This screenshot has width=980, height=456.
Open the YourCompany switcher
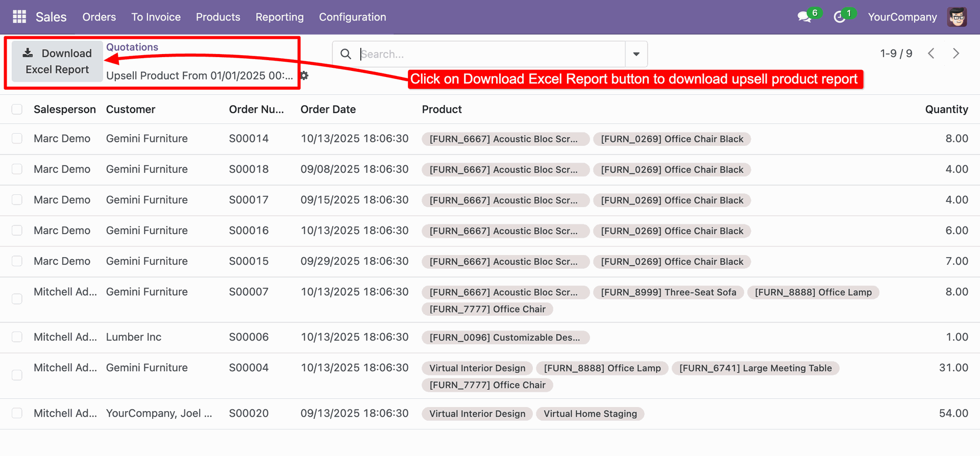tap(902, 17)
